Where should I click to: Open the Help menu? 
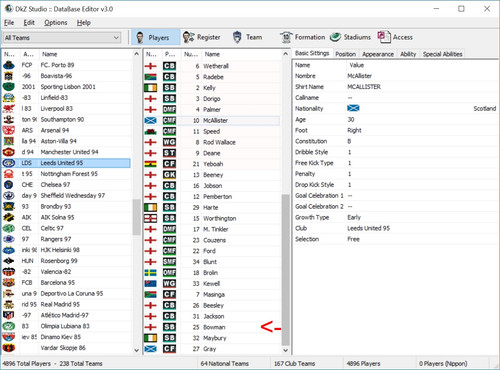(x=84, y=23)
